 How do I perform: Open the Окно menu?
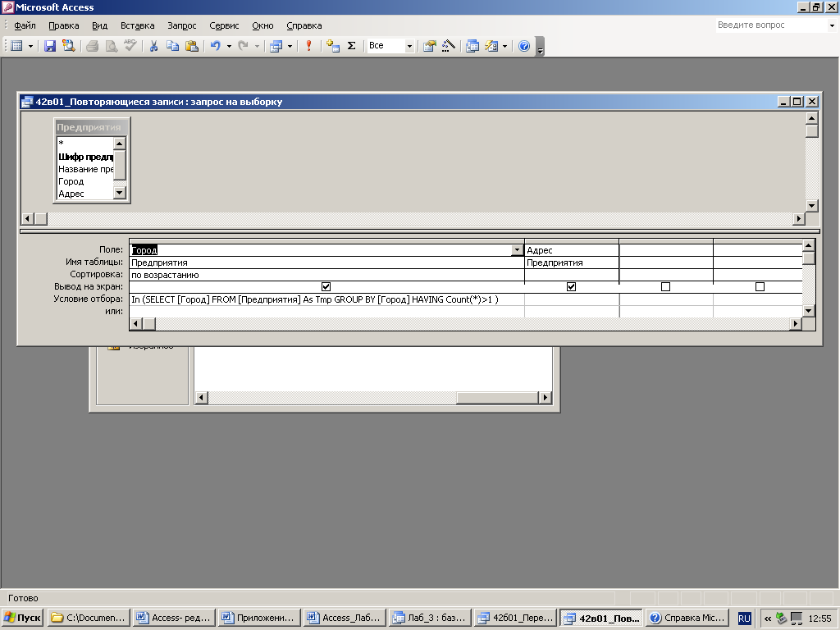pyautogui.click(x=262, y=25)
